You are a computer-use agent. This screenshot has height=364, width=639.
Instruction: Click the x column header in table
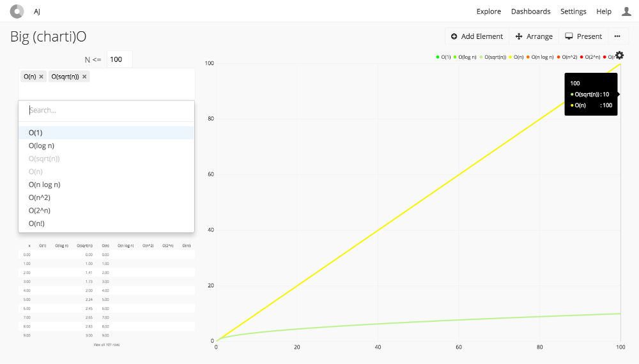click(x=29, y=246)
